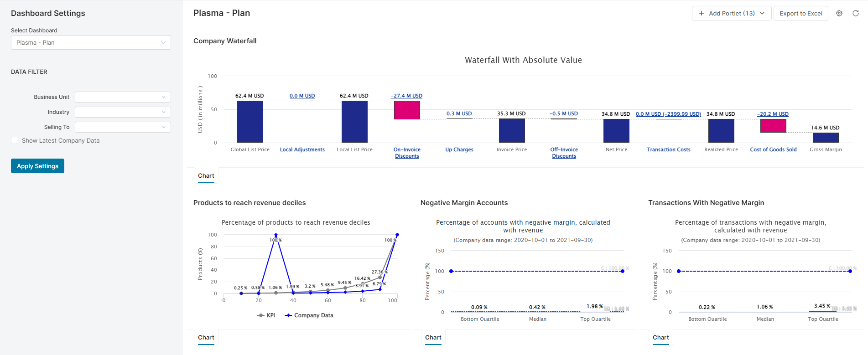
Task: Select Chart tab under Negative Margin Accounts
Action: 433,338
